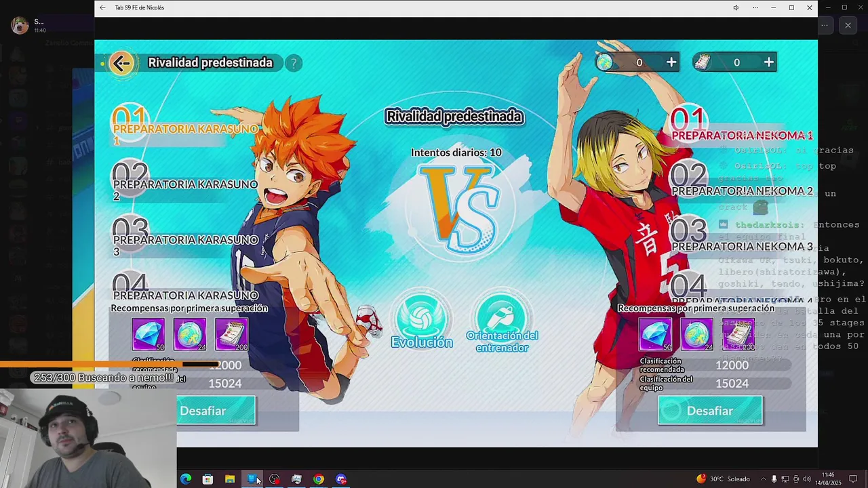Click the back arrow in mirror window title bar
This screenshot has width=868, height=488.
pyautogui.click(x=102, y=7)
